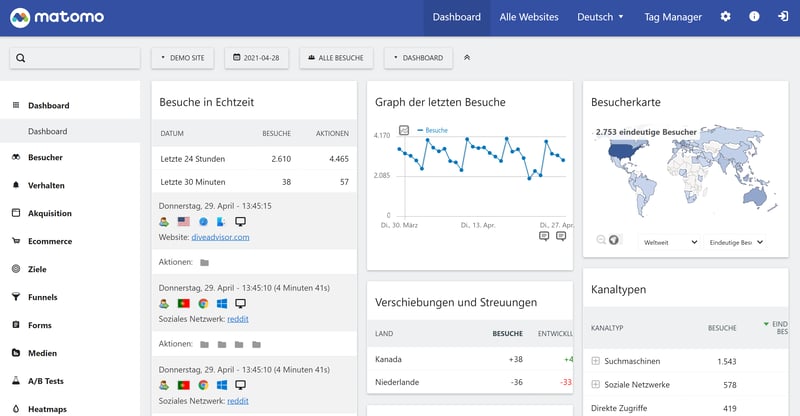
Task: Go to Alle Websites in top menu
Action: pos(529,17)
